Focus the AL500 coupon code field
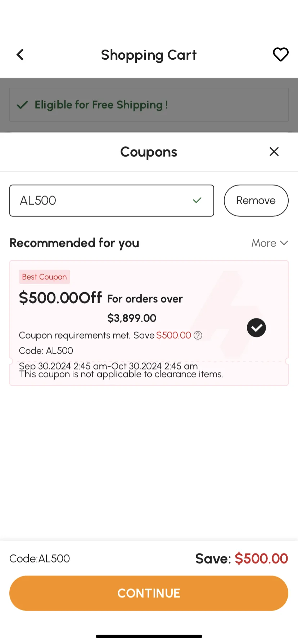The height and width of the screenshot is (644, 298). pos(112,201)
